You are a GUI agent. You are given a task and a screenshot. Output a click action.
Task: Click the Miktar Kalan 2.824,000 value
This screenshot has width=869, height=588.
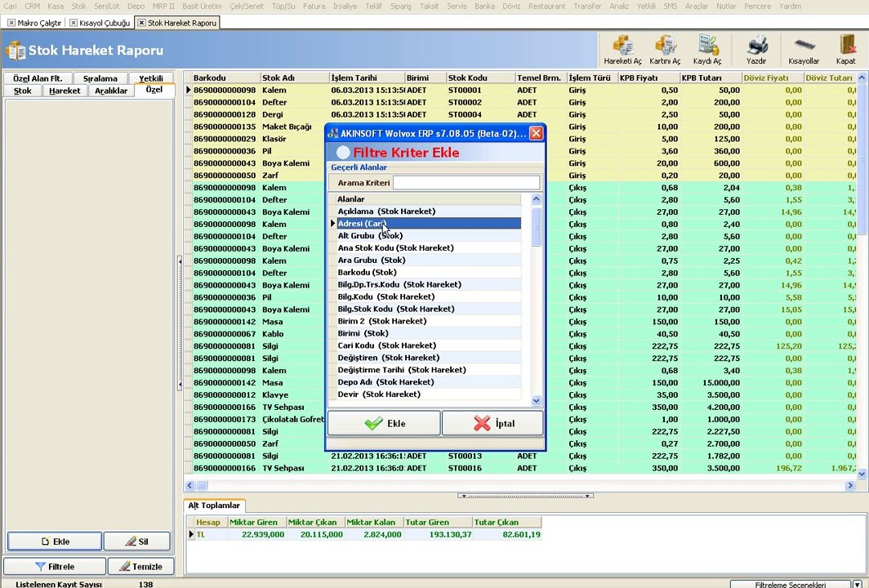(382, 535)
